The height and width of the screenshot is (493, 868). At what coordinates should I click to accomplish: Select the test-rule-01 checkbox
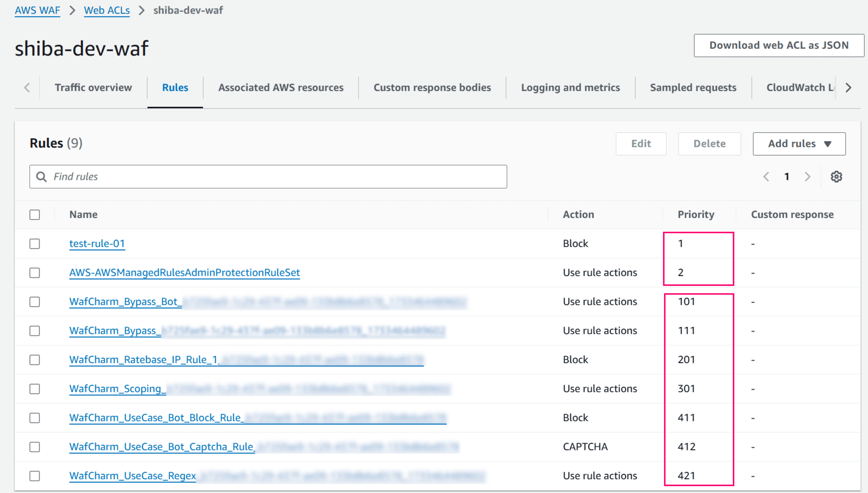pyautogui.click(x=35, y=243)
